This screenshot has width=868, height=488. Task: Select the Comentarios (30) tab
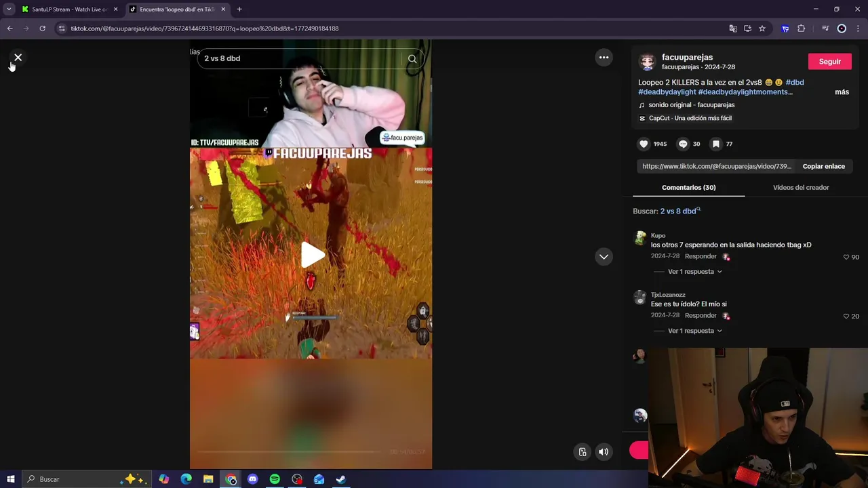[688, 188]
